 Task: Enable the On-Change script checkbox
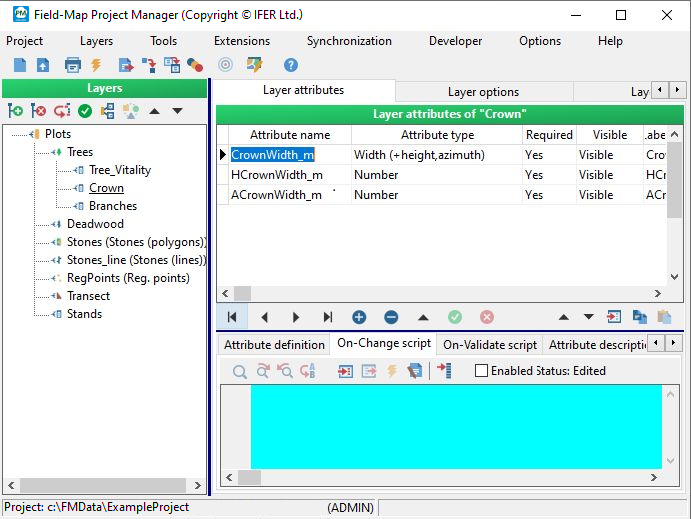pos(481,371)
